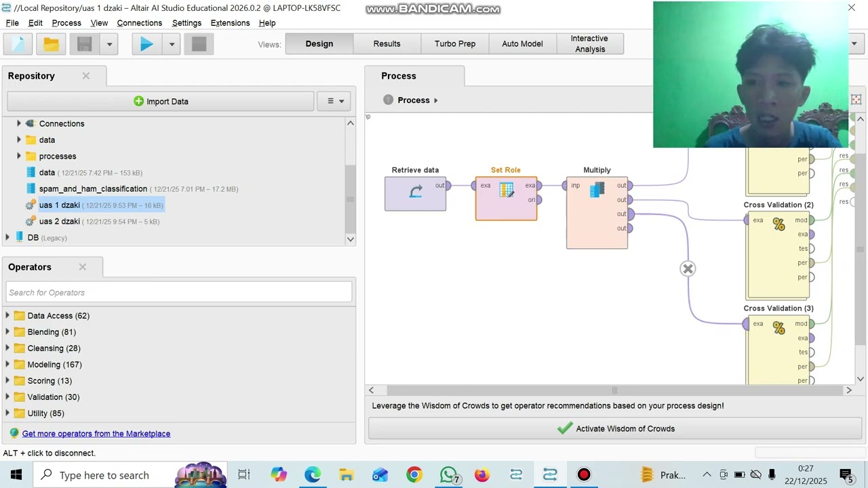Open the Extensions menu
This screenshot has width=868, height=488.
click(x=230, y=23)
